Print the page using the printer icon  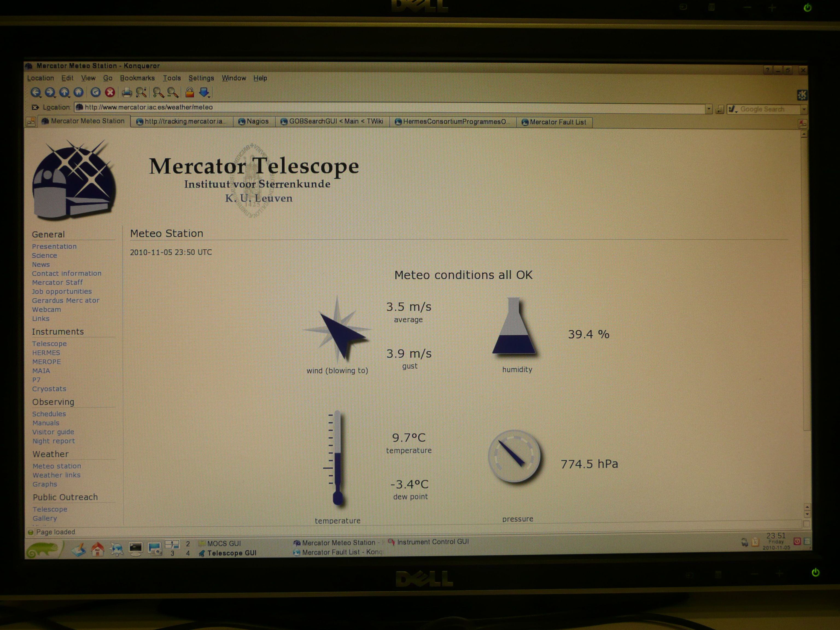click(127, 92)
